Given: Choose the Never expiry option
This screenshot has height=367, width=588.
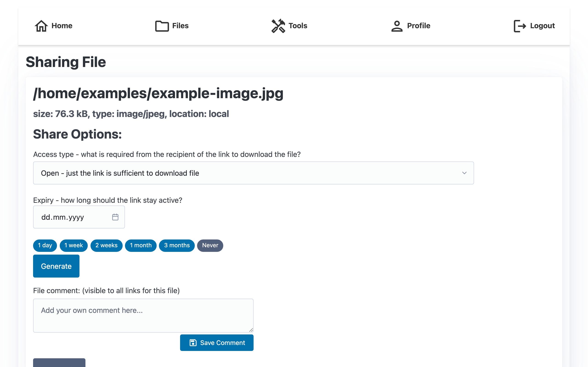Looking at the screenshot, I should (x=210, y=245).
